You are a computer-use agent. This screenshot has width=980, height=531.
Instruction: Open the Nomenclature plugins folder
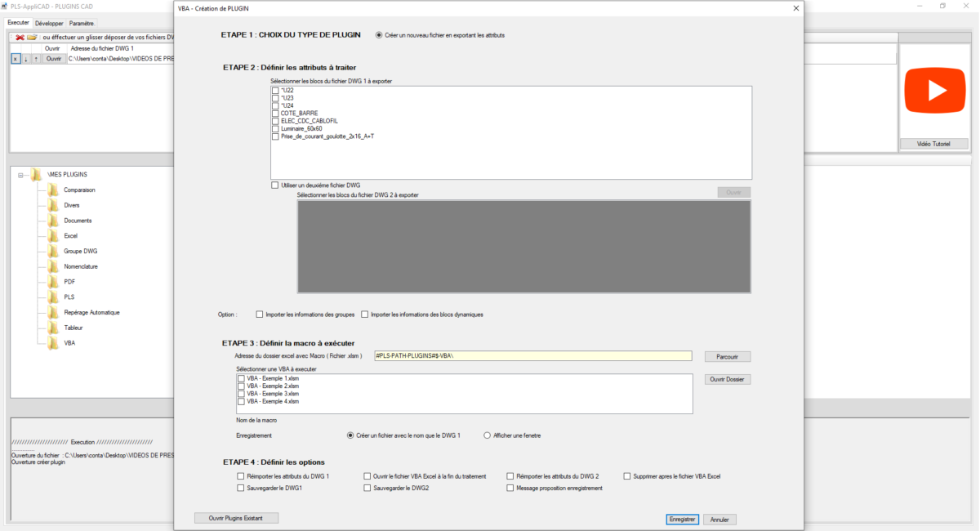tap(81, 265)
